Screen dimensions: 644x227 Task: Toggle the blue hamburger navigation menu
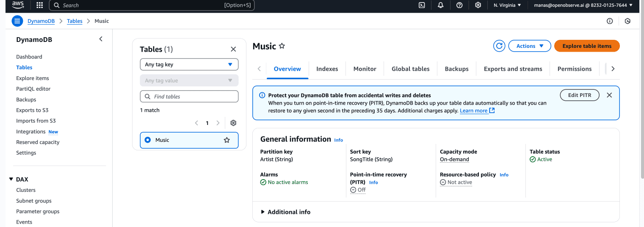17,21
